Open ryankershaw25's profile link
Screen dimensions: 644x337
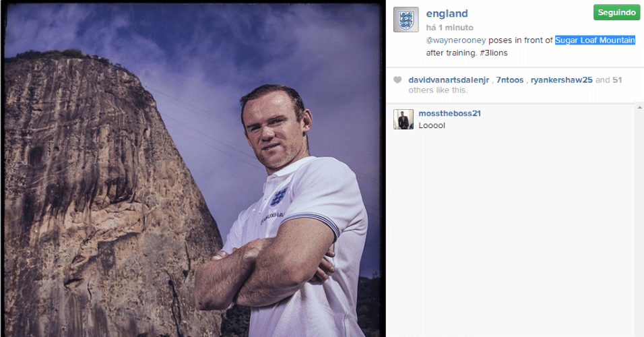click(561, 80)
